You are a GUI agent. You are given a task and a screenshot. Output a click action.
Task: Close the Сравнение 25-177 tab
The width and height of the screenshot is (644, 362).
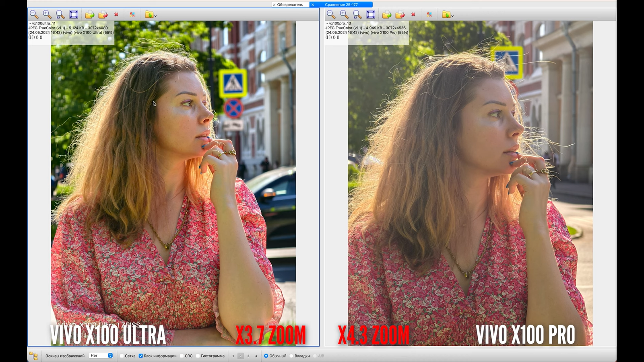313,4
